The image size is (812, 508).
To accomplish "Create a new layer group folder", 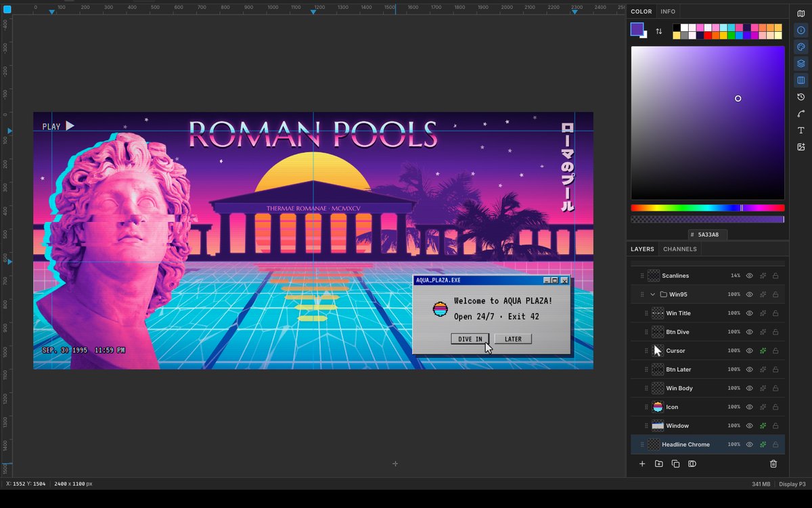I will tap(659, 464).
